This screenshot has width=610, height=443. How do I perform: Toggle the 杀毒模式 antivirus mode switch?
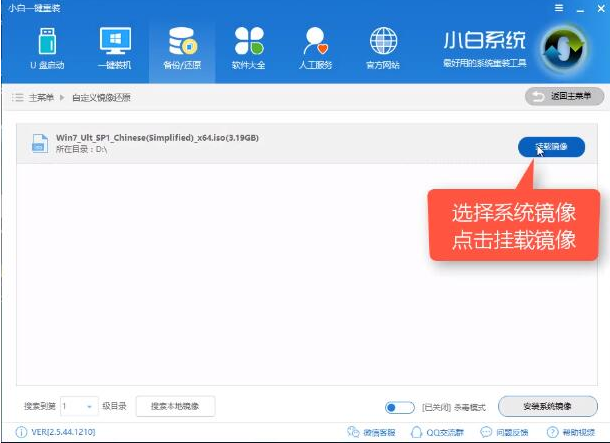(400, 407)
